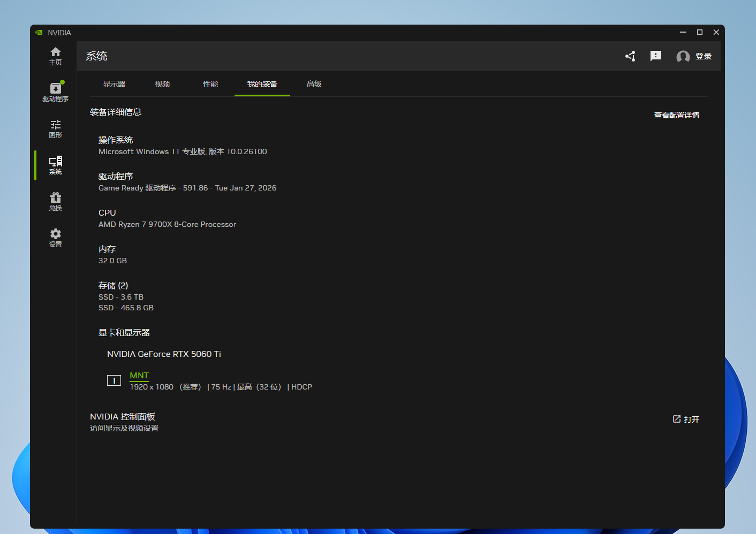Image resolution: width=756 pixels, height=534 pixels.
Task: Switch to the 高级 tab
Action: pos(314,84)
